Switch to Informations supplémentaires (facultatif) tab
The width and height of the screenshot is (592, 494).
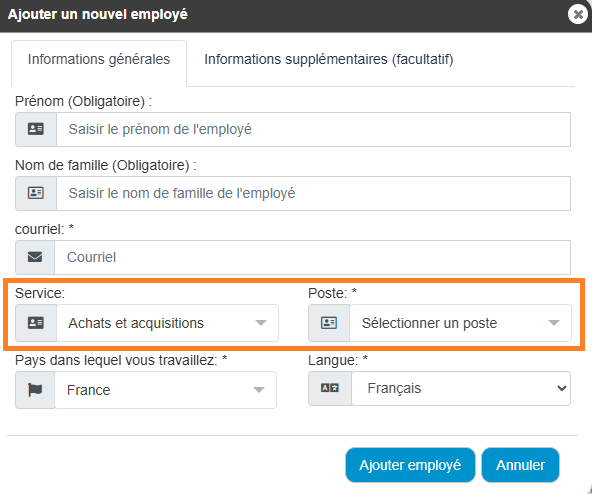pyautogui.click(x=328, y=59)
